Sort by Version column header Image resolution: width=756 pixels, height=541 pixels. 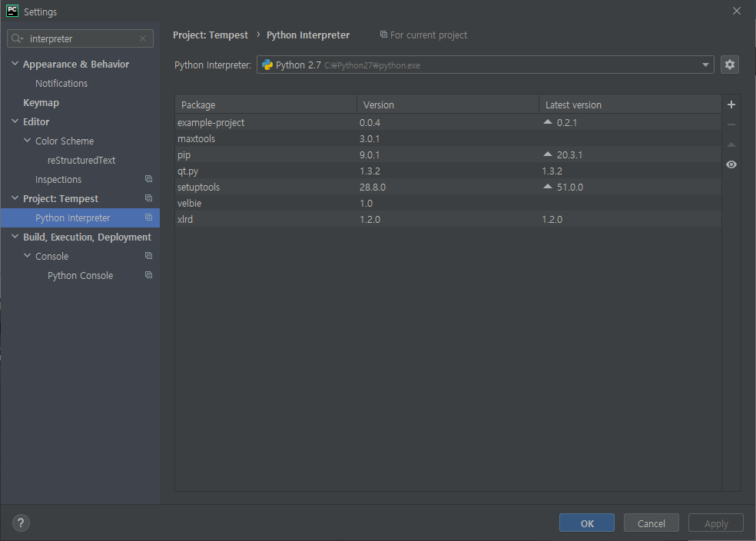(x=447, y=105)
